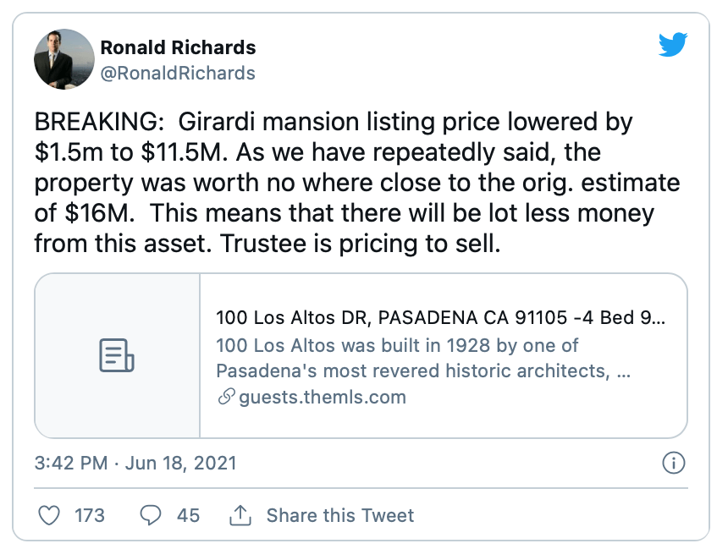Click the Ronald Richards display name
The height and width of the screenshot is (560, 728).
coord(179,47)
